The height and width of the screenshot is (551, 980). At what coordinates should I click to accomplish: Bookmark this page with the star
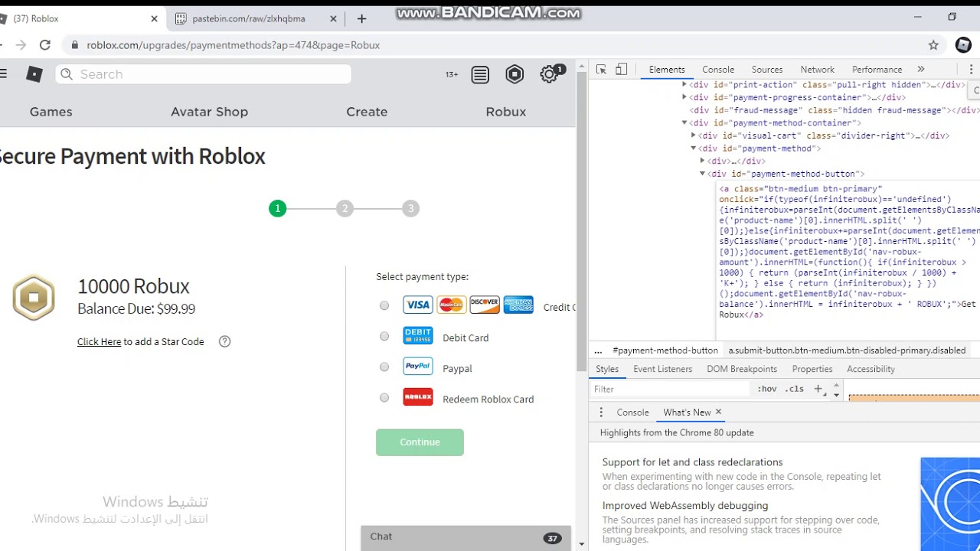[933, 45]
